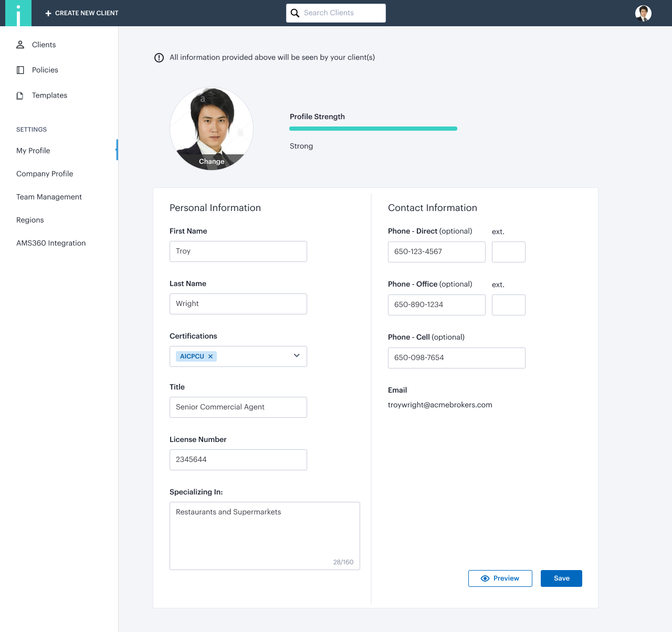This screenshot has width=672, height=632.
Task: Open AMS360 Integration page
Action: point(51,243)
